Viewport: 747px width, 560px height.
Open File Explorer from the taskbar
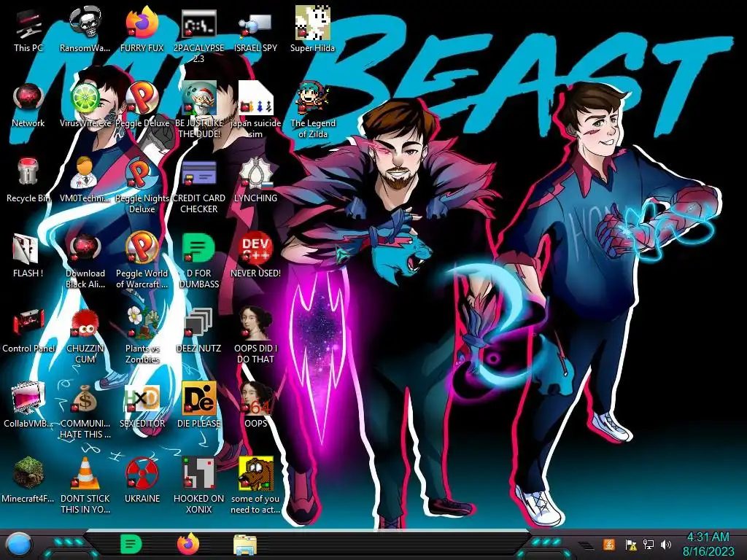click(x=245, y=545)
